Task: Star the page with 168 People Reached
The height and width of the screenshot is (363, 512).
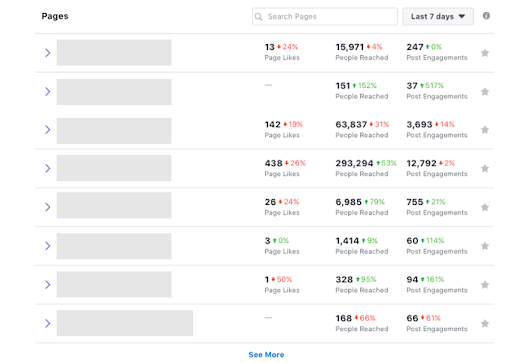Action: coord(485,323)
